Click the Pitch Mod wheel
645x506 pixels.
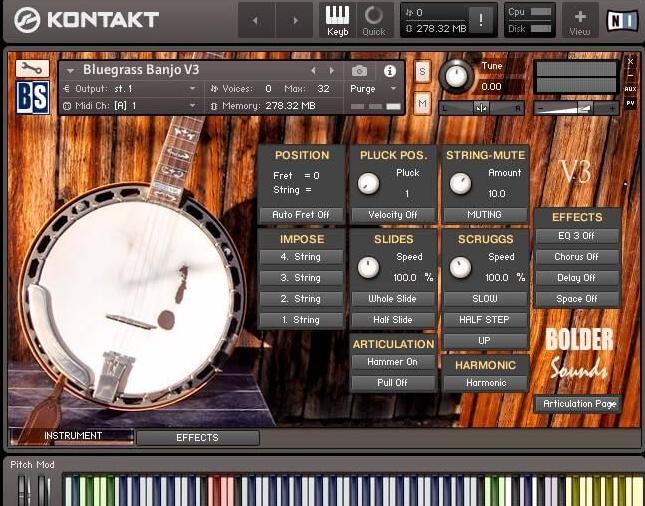[23, 491]
